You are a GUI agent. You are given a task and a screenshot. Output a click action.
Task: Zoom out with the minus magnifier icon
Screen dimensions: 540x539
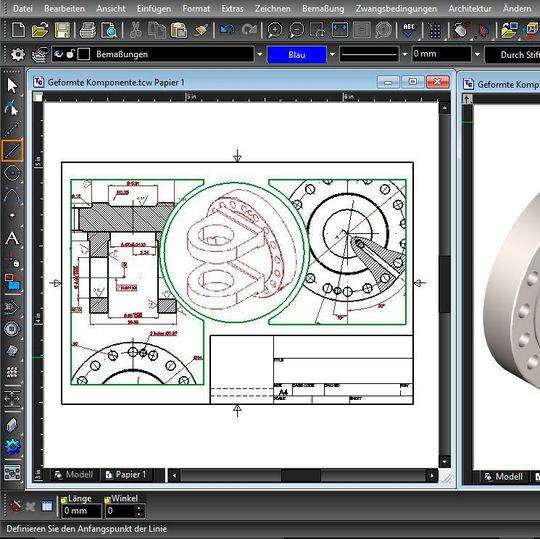pos(297,30)
